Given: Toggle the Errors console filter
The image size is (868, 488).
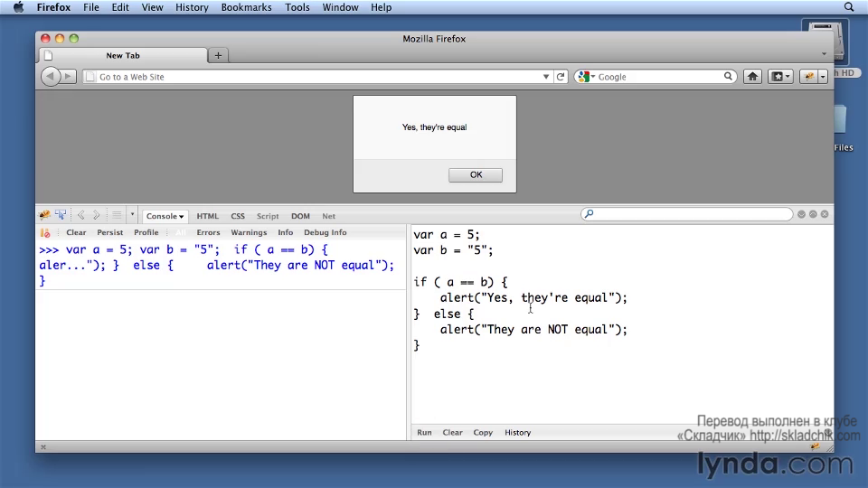Looking at the screenshot, I should [208, 232].
